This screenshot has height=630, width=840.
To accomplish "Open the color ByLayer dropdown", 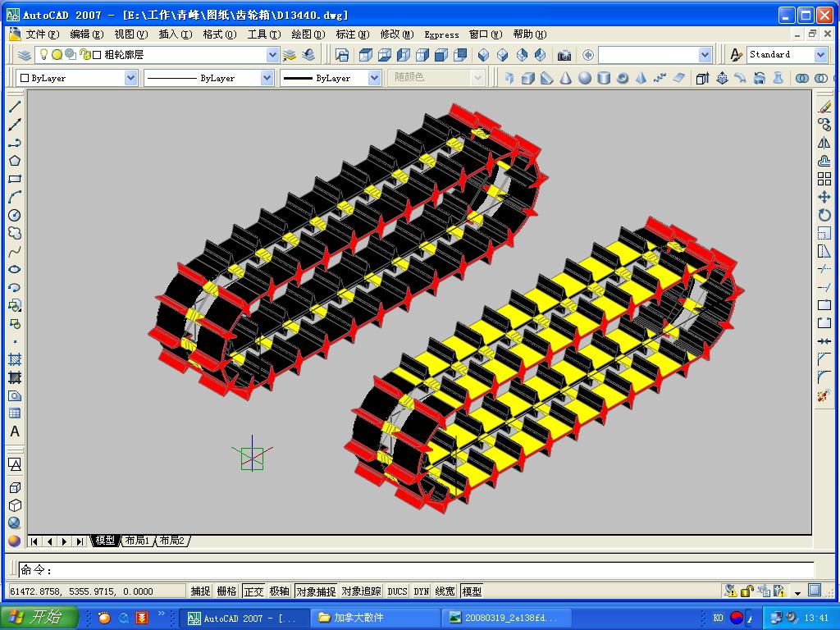I will 130,78.
